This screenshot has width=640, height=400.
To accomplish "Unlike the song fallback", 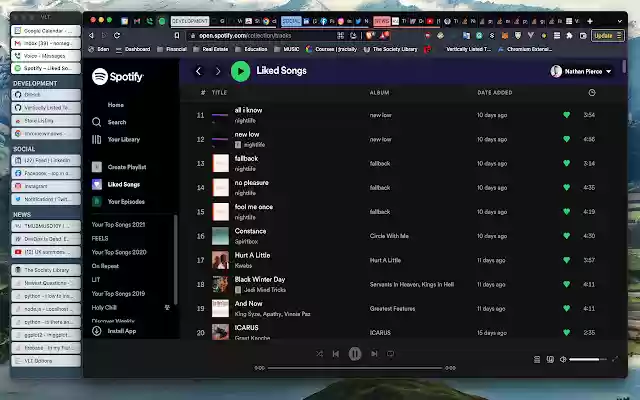I will (567, 163).
